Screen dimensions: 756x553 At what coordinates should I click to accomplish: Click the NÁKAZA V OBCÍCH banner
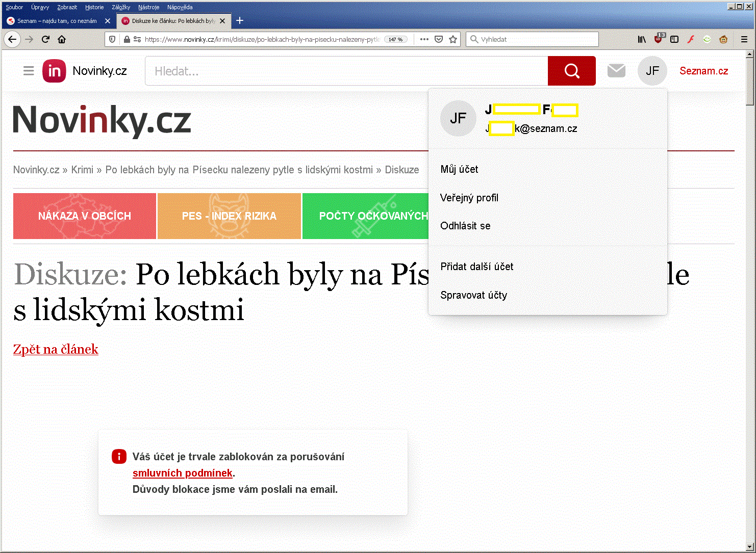pos(85,216)
